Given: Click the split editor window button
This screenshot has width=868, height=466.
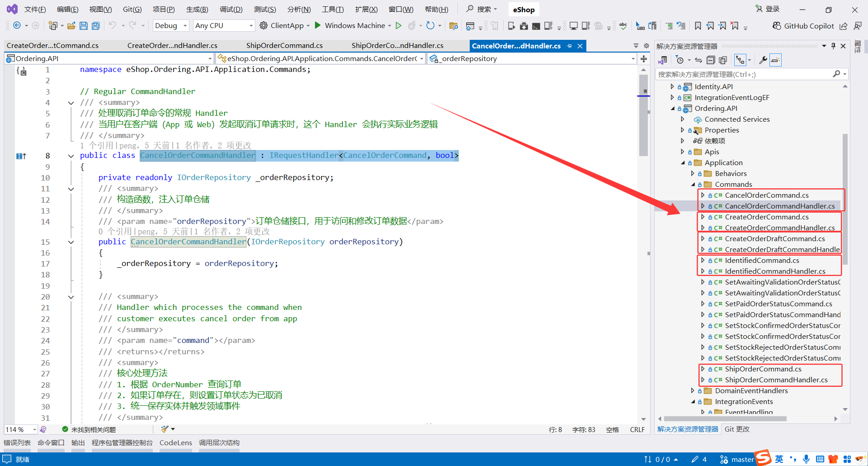Looking at the screenshot, I should pyautogui.click(x=644, y=58).
